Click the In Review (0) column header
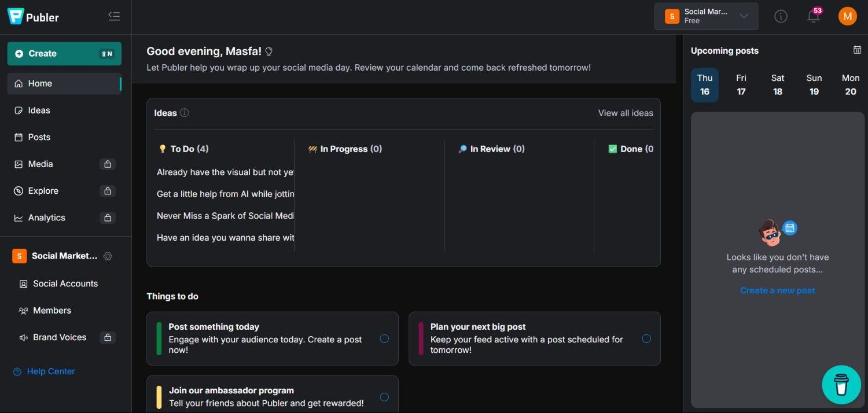Viewport: 868px width, 413px height. (x=491, y=149)
